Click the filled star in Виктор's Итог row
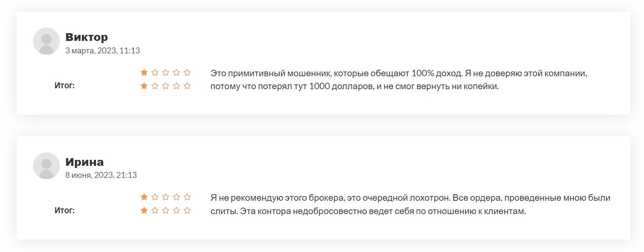The width and height of the screenshot is (644, 252). point(144,86)
